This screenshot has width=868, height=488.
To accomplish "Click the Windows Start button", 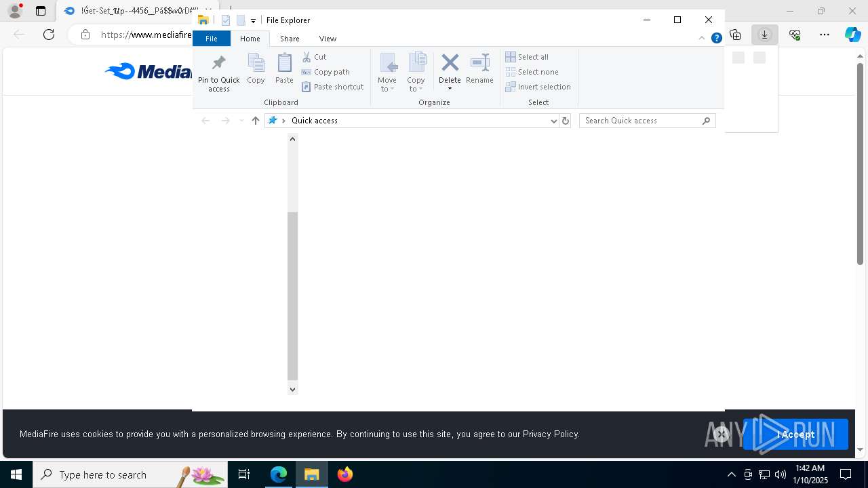I will [16, 474].
